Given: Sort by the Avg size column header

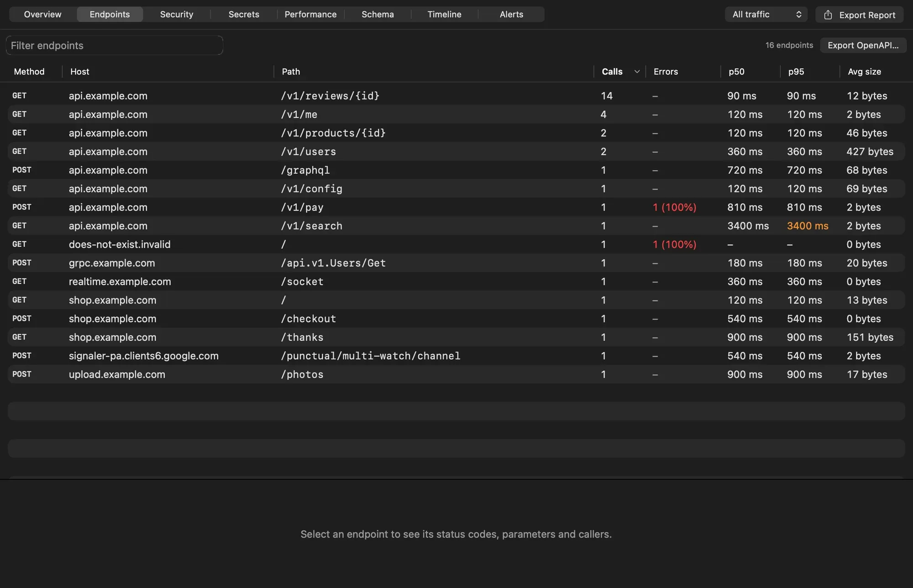Looking at the screenshot, I should (x=864, y=72).
